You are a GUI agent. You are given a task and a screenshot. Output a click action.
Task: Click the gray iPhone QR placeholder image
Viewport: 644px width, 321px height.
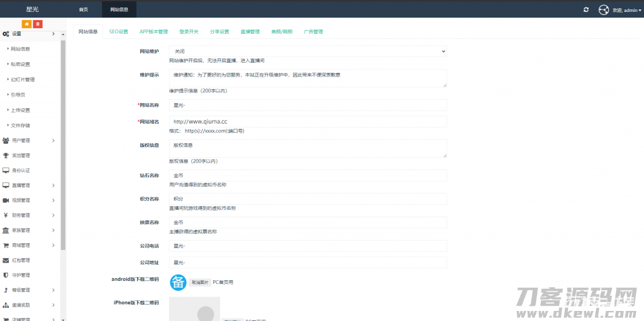pos(195,308)
